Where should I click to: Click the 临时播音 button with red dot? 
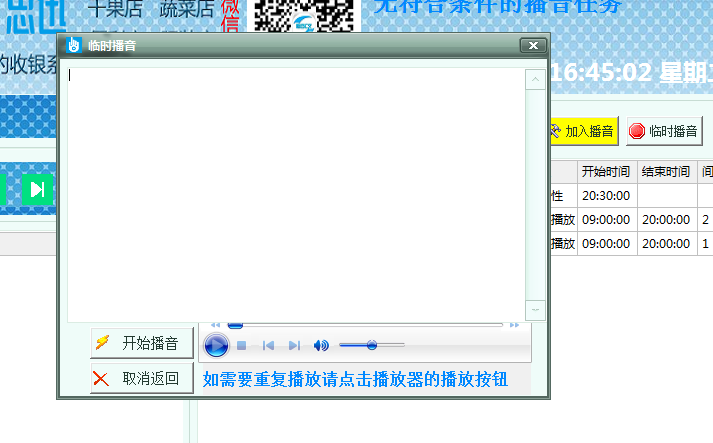(664, 131)
